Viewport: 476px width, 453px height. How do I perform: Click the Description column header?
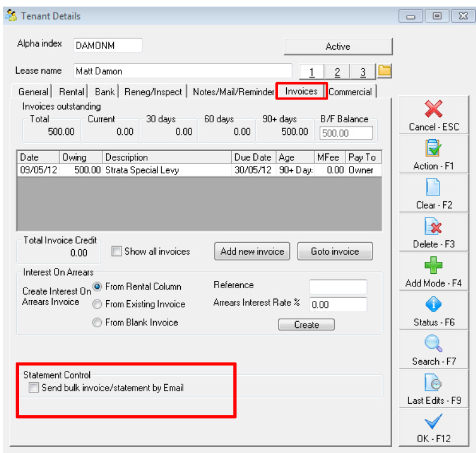(167, 157)
